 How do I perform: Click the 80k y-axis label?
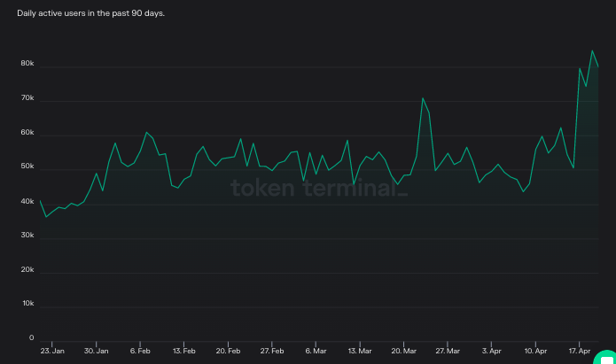(x=27, y=65)
